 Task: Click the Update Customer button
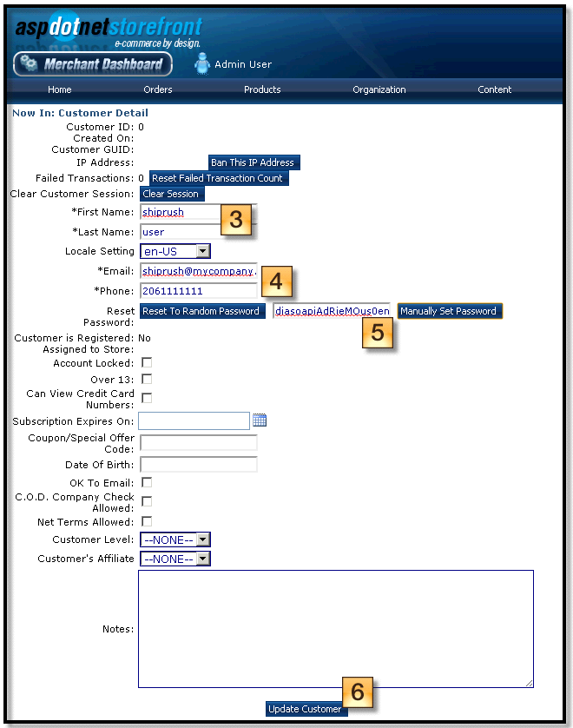306,709
